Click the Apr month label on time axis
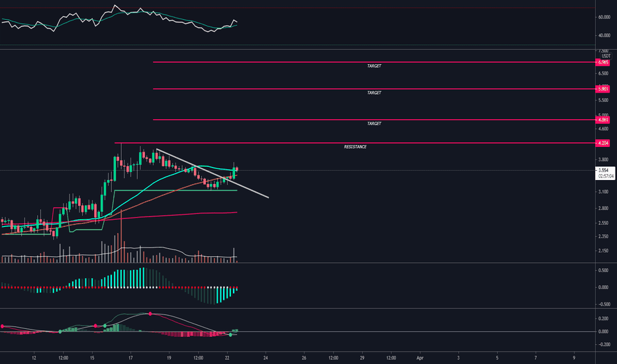The width and height of the screenshot is (617, 364). tap(420, 358)
